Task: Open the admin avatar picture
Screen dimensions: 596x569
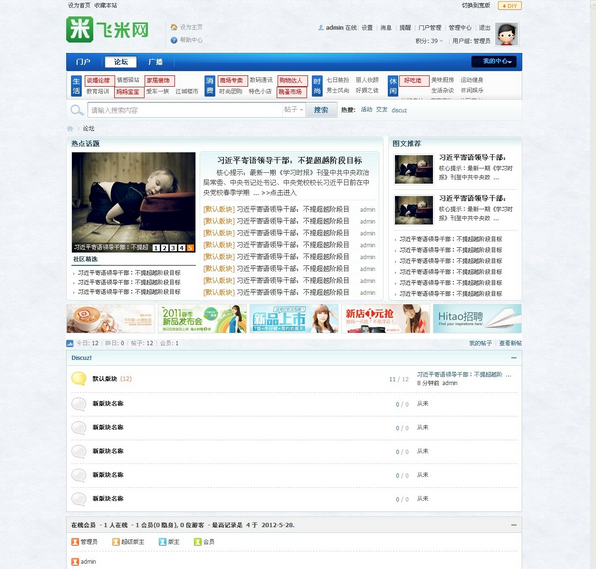Action: [x=507, y=34]
